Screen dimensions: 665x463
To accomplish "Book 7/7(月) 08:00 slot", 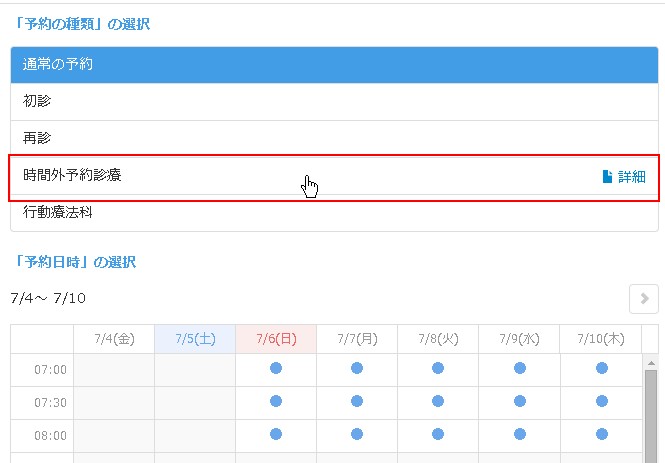I will tap(357, 434).
